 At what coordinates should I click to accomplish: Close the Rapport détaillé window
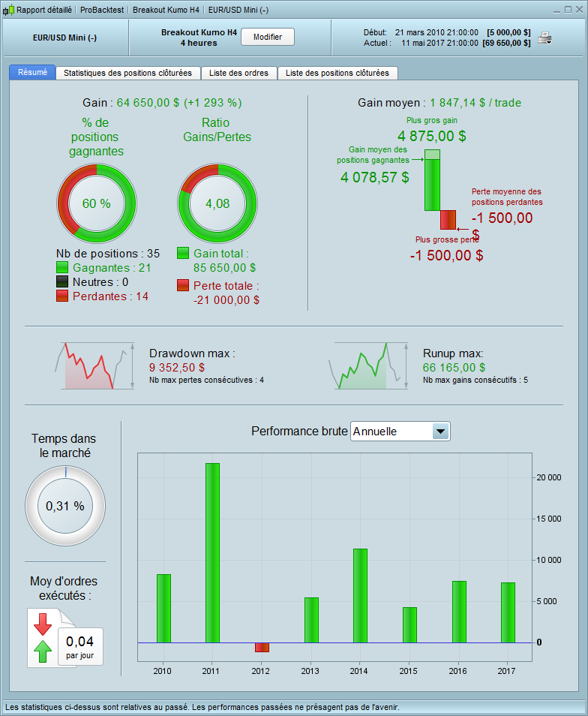pos(579,10)
